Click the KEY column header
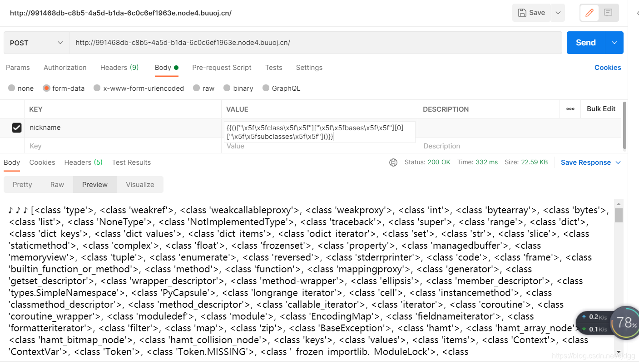 click(x=36, y=109)
